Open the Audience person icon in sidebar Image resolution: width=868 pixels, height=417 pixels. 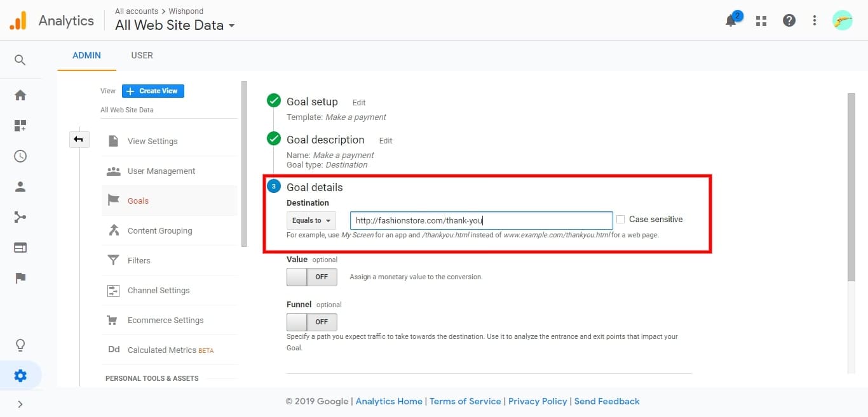[20, 187]
